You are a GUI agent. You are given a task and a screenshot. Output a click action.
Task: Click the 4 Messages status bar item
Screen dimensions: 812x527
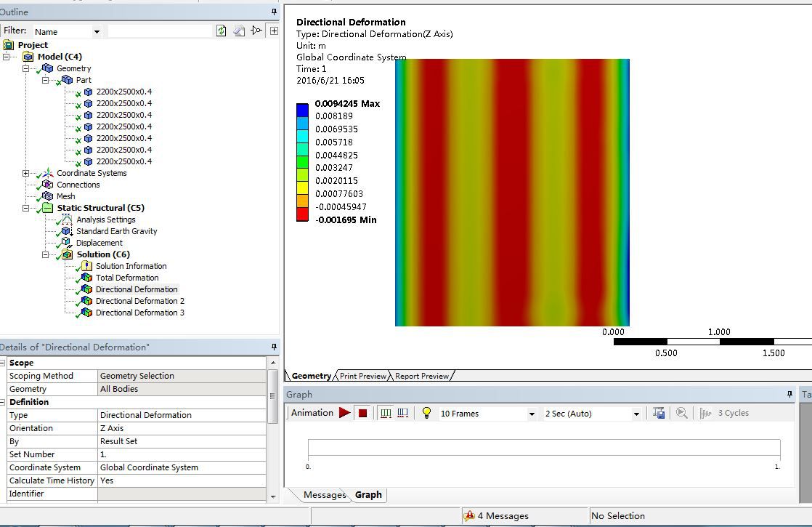pyautogui.click(x=502, y=516)
